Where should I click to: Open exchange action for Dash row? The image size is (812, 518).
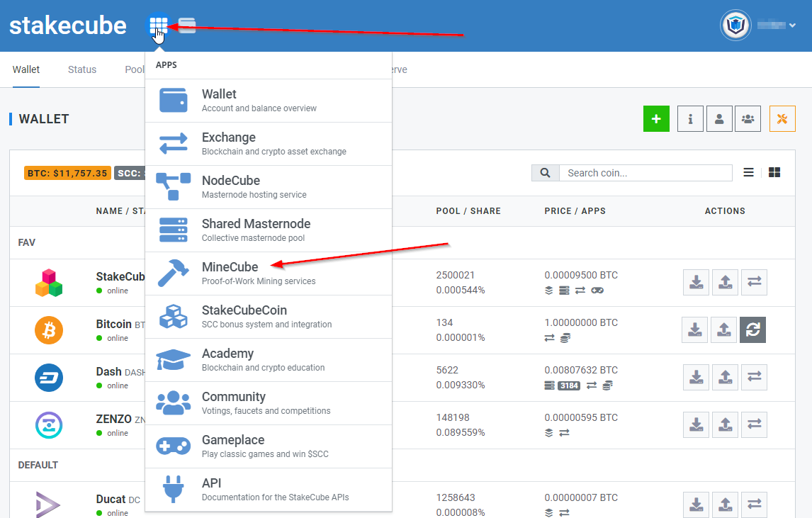point(754,377)
